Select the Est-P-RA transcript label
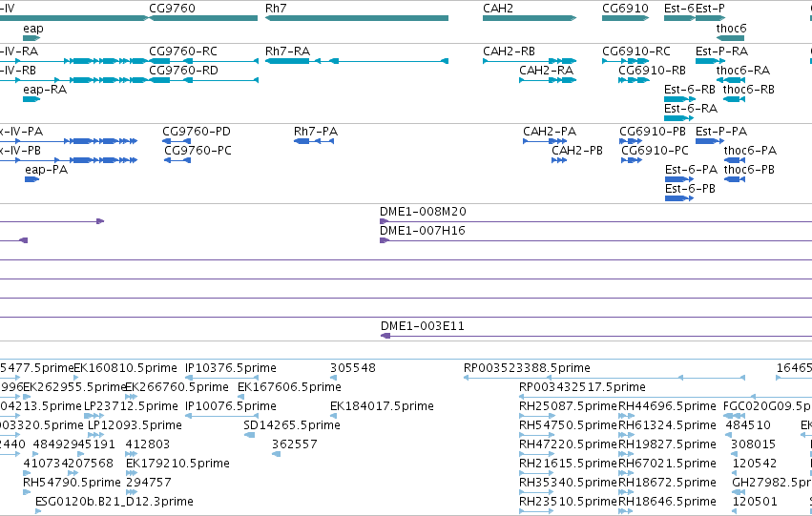This screenshot has width=812, height=516. [x=721, y=52]
